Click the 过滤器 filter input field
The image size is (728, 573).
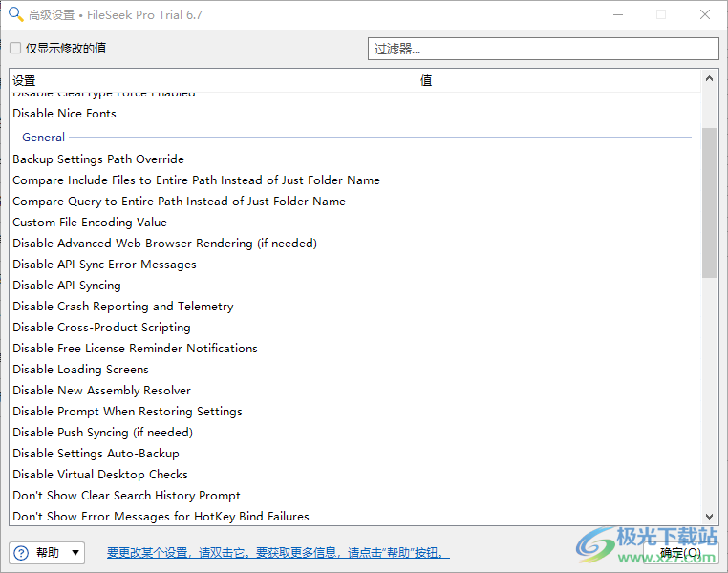pos(544,49)
